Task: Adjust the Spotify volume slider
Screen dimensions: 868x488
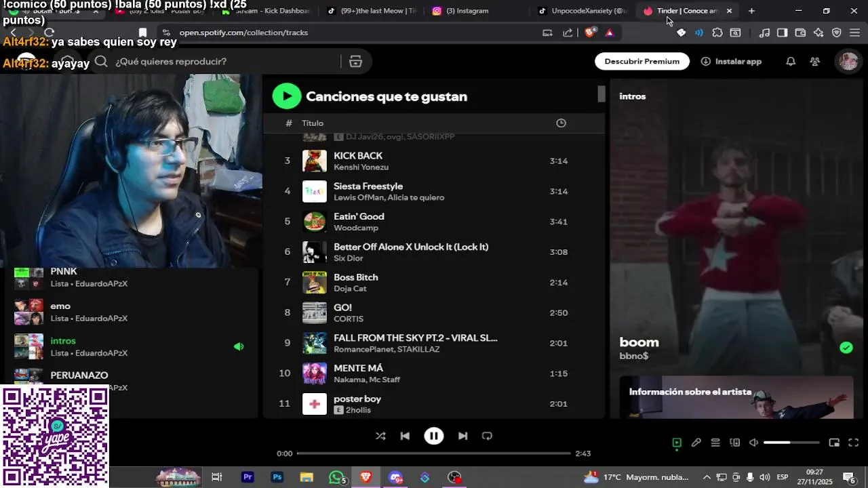Action: click(791, 443)
